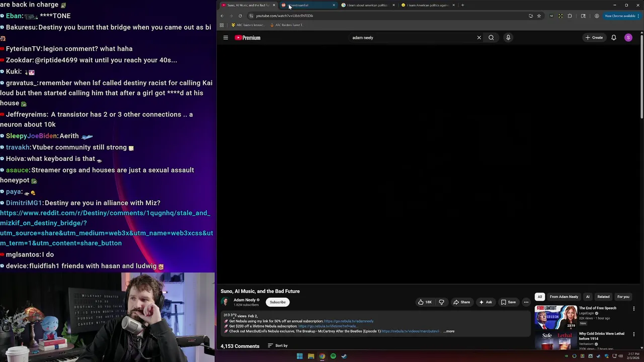Select the 'Related' chip
This screenshot has width=644, height=362.
point(603,297)
